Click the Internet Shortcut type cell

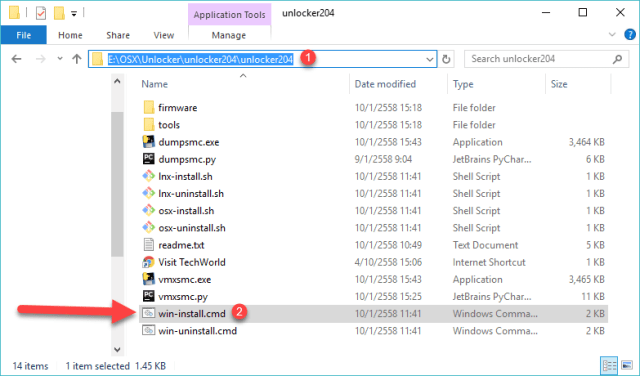coord(489,262)
